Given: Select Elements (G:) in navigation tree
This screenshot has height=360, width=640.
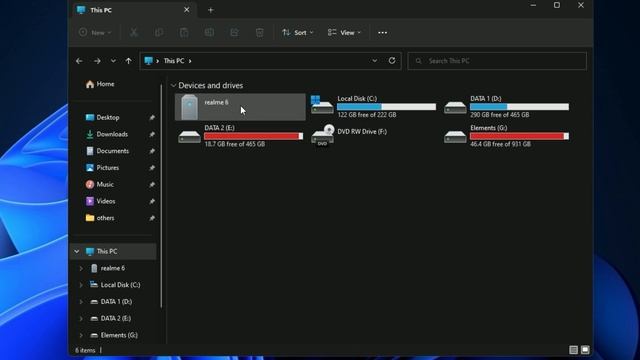Looking at the screenshot, I should (x=113, y=335).
